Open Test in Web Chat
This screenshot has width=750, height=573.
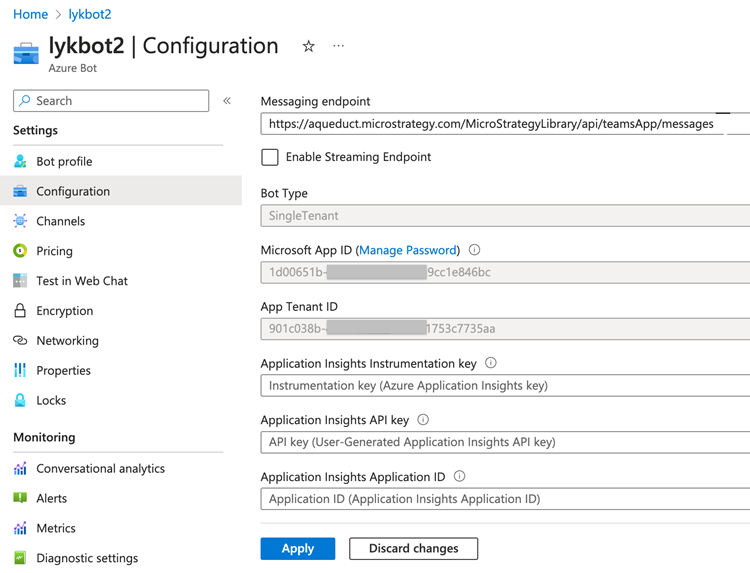pyautogui.click(x=82, y=281)
